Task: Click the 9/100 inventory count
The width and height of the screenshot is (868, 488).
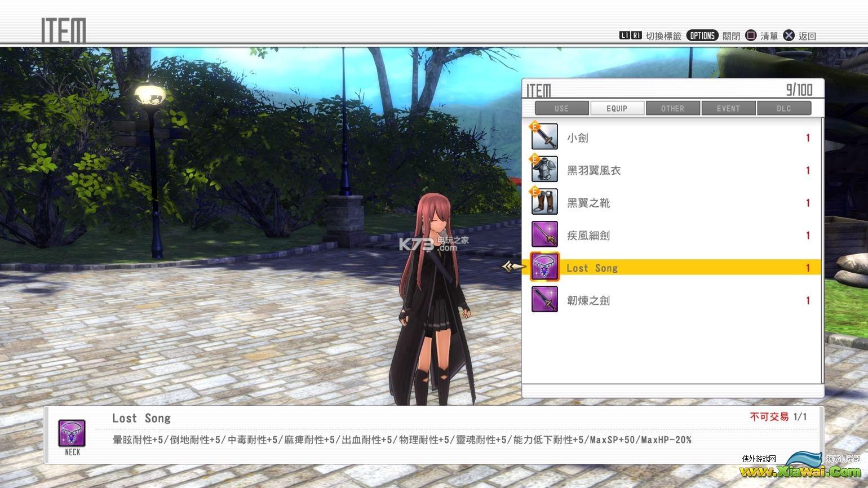Action: 799,90
